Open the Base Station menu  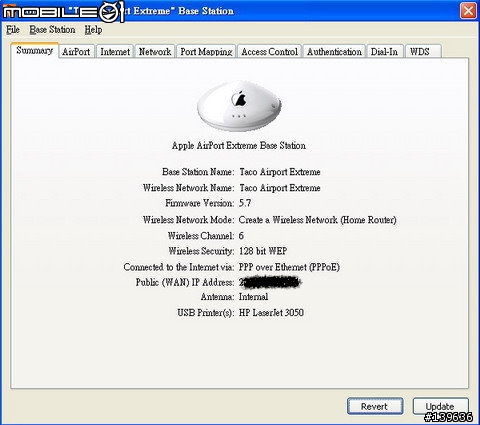pos(52,30)
